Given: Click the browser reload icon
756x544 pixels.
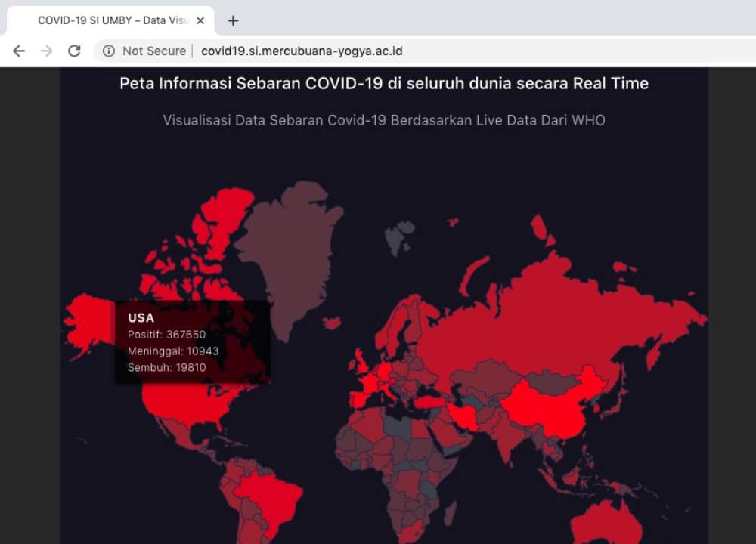Looking at the screenshot, I should [x=74, y=51].
